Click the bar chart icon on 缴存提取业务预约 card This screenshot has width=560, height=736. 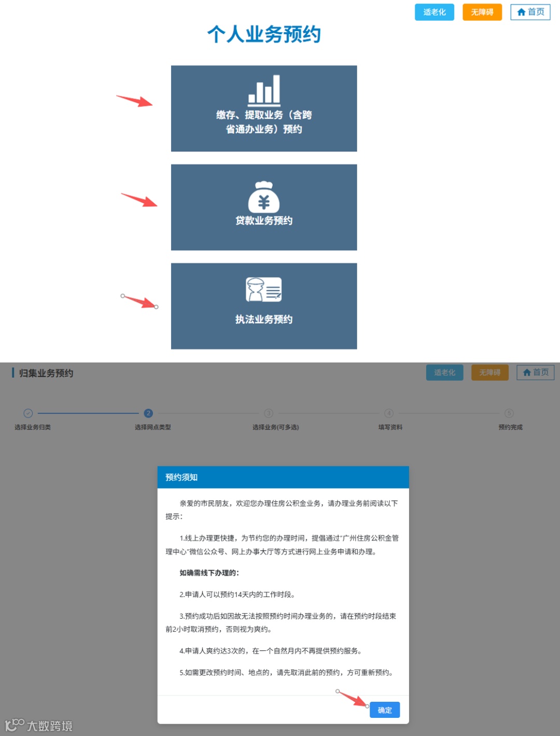(263, 91)
